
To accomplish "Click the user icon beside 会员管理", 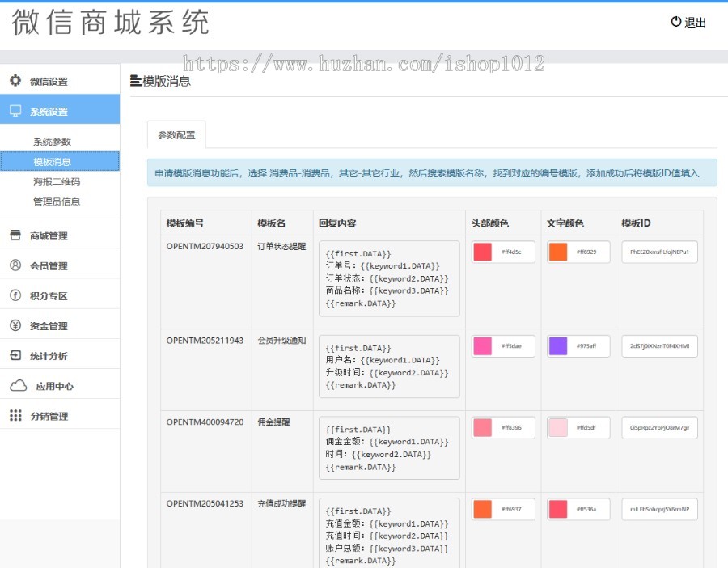I will click(15, 265).
